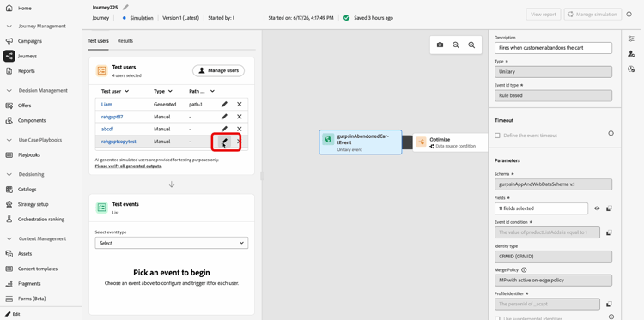Viewport: 644px width, 320px height.
Task: Select the gurpsinAbandonedCartEvent node
Action: click(360, 142)
